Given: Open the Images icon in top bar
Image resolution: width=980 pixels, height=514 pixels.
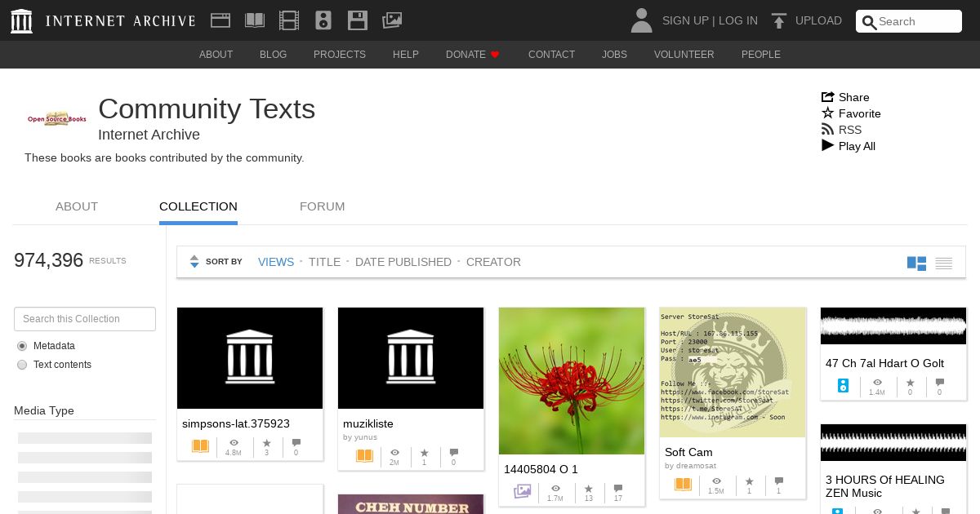Looking at the screenshot, I should coord(392,20).
